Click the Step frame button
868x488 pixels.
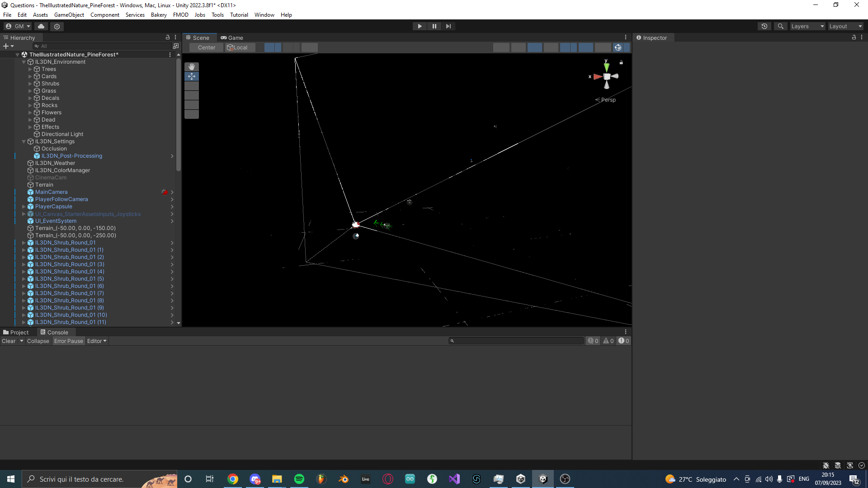(448, 26)
